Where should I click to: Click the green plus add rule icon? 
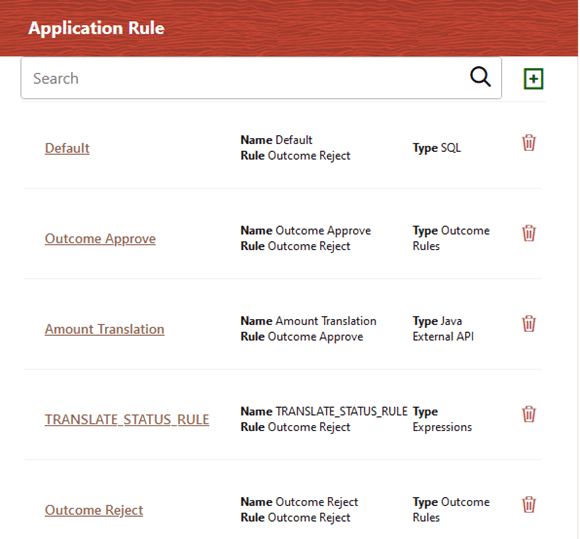point(533,78)
